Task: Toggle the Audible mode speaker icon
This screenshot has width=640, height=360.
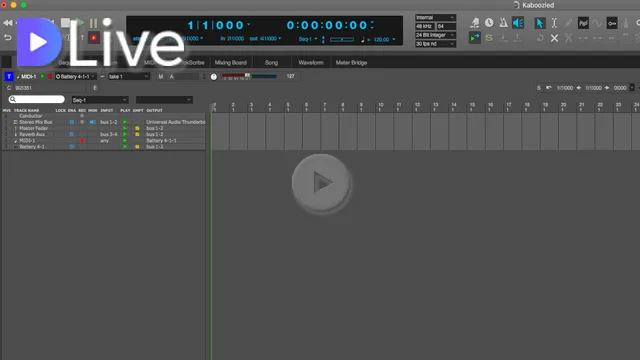Action: pos(518,23)
